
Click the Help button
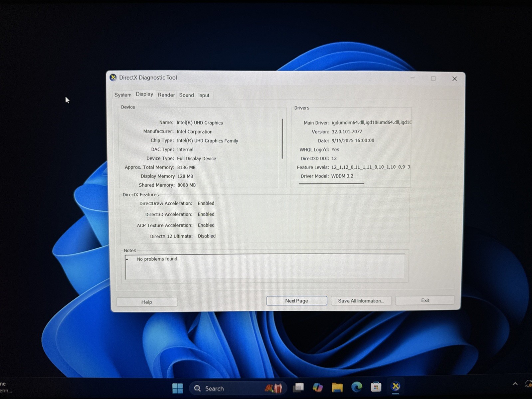[147, 302]
